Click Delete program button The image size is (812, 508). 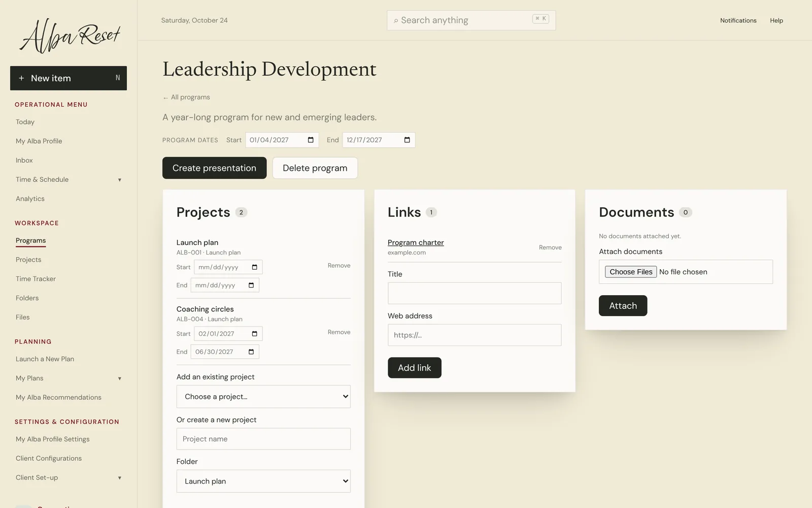tap(315, 168)
